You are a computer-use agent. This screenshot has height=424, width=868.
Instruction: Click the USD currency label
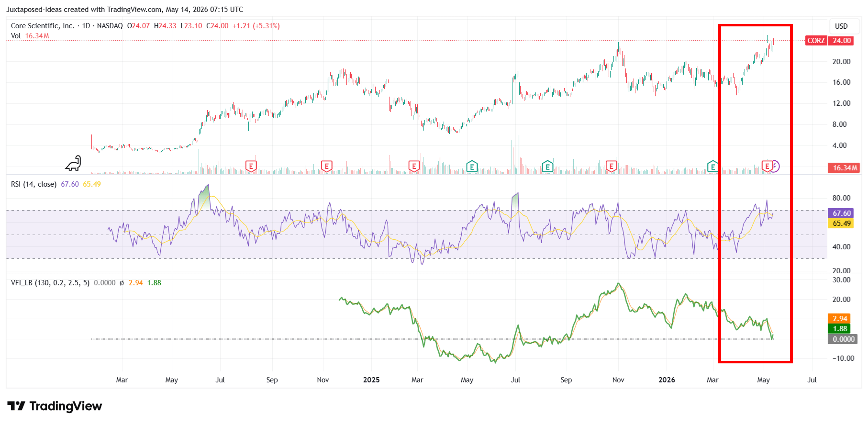pyautogui.click(x=841, y=26)
